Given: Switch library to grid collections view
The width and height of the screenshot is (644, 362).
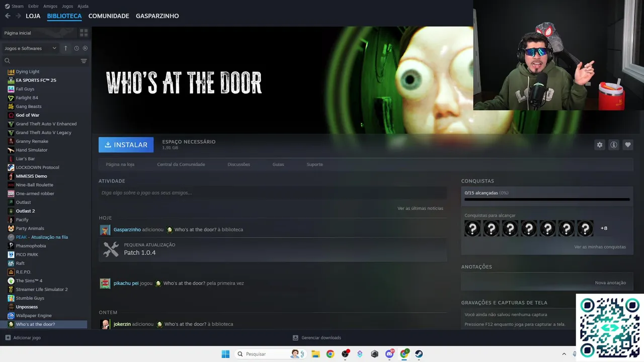Looking at the screenshot, I should click(84, 33).
